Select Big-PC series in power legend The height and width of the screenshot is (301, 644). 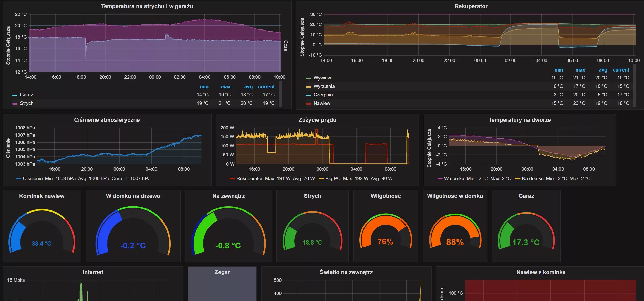tap(333, 179)
